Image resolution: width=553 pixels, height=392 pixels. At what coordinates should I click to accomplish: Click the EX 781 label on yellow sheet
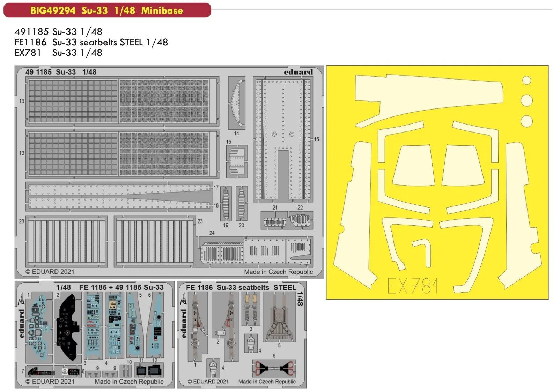point(413,286)
